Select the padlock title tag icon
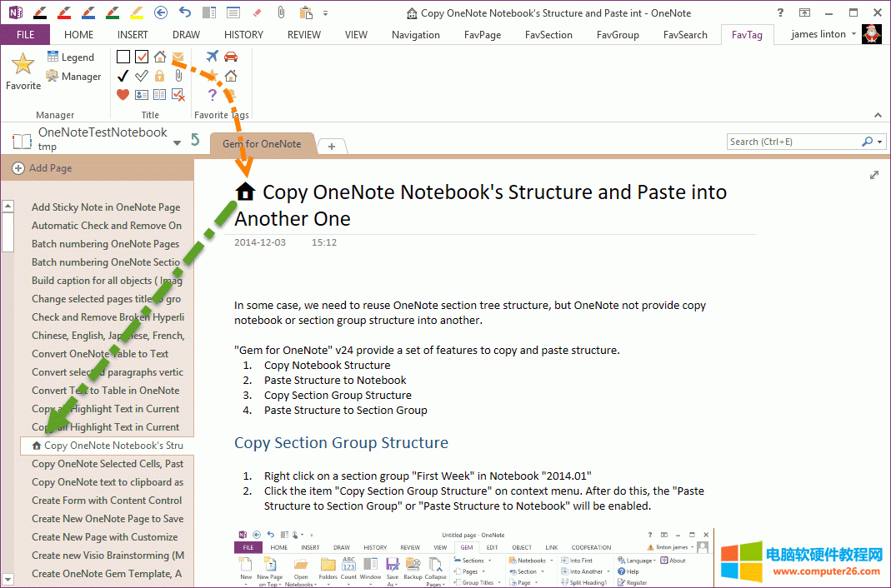This screenshot has height=588, width=891. click(159, 76)
